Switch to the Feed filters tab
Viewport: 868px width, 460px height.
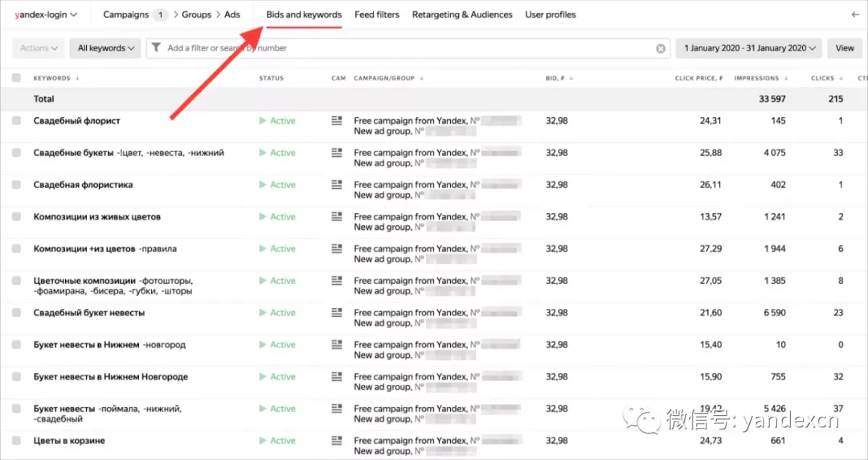(376, 14)
